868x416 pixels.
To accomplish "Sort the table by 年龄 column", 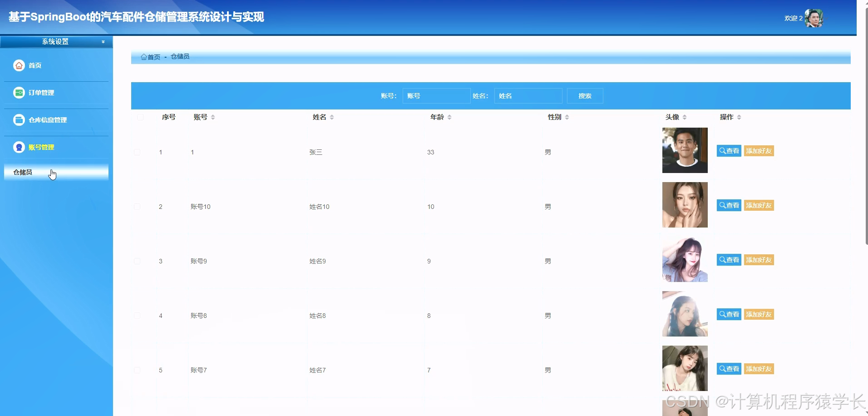I will (x=449, y=117).
